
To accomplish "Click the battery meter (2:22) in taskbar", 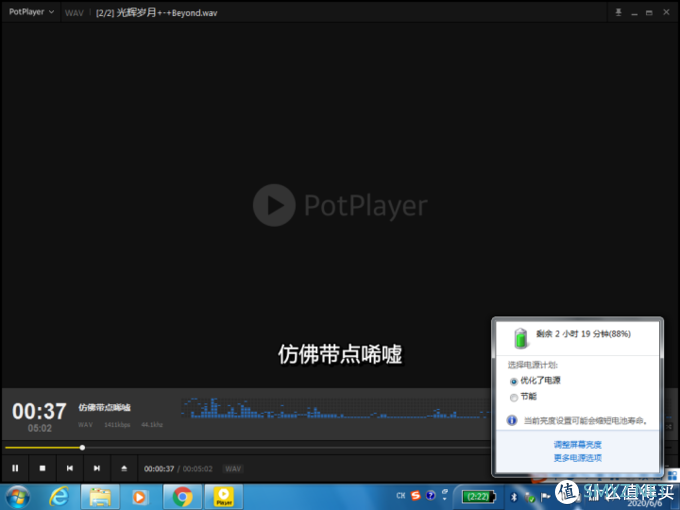I will click(x=478, y=497).
